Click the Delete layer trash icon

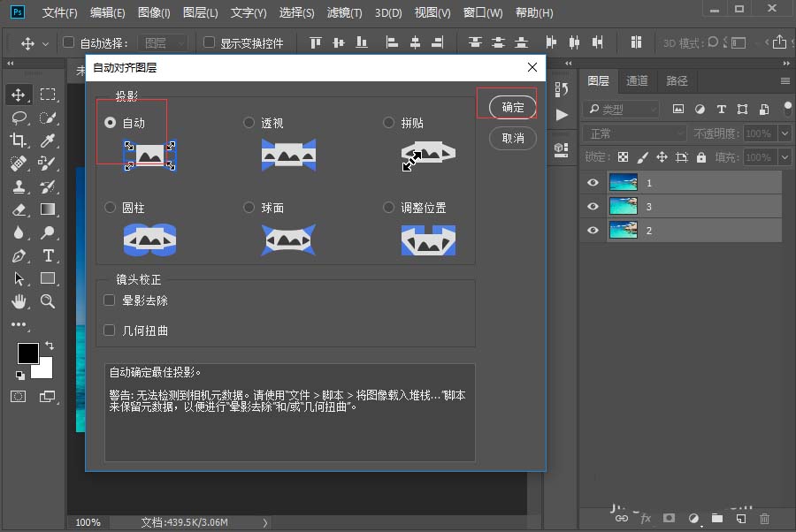tap(764, 519)
